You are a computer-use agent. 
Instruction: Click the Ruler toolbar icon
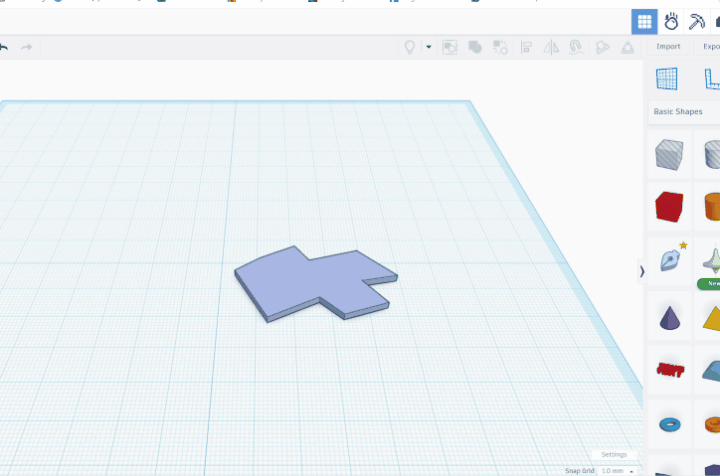point(628,47)
